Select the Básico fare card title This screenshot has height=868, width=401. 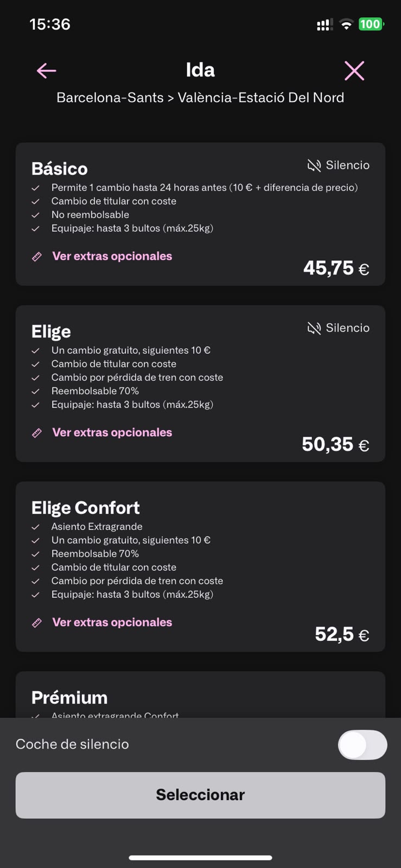60,169
